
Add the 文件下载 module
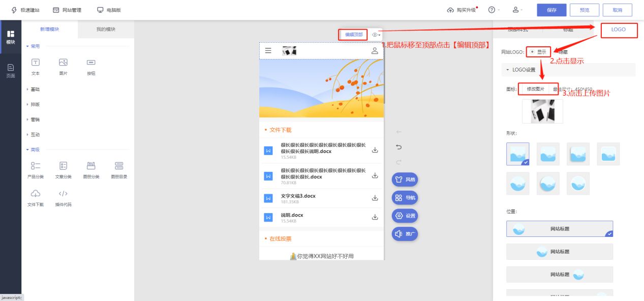coord(36,198)
